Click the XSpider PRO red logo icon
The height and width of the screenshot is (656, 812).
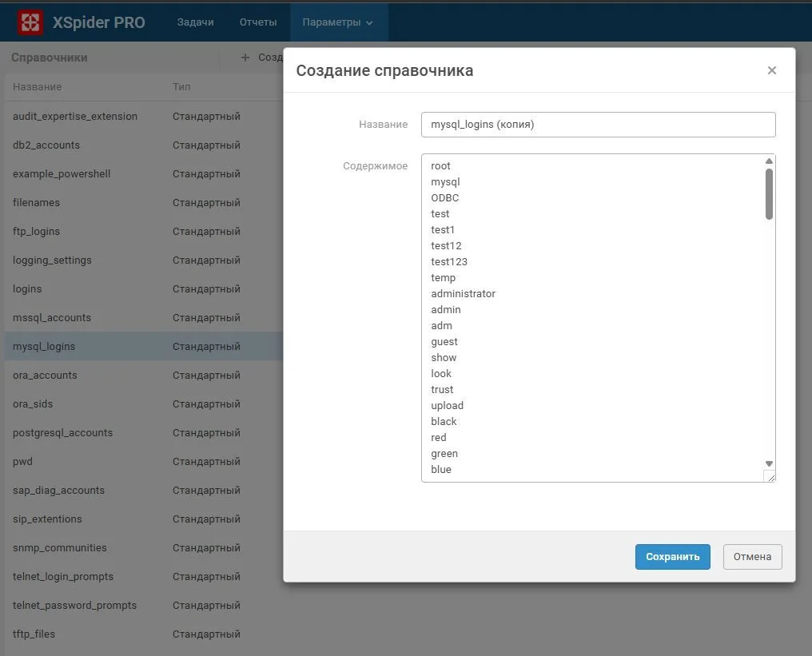coord(30,22)
